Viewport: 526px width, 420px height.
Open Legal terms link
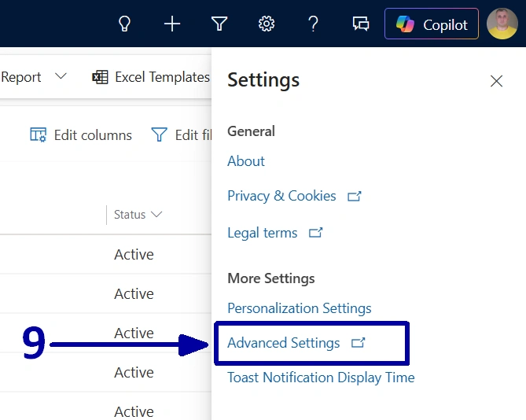click(x=263, y=233)
